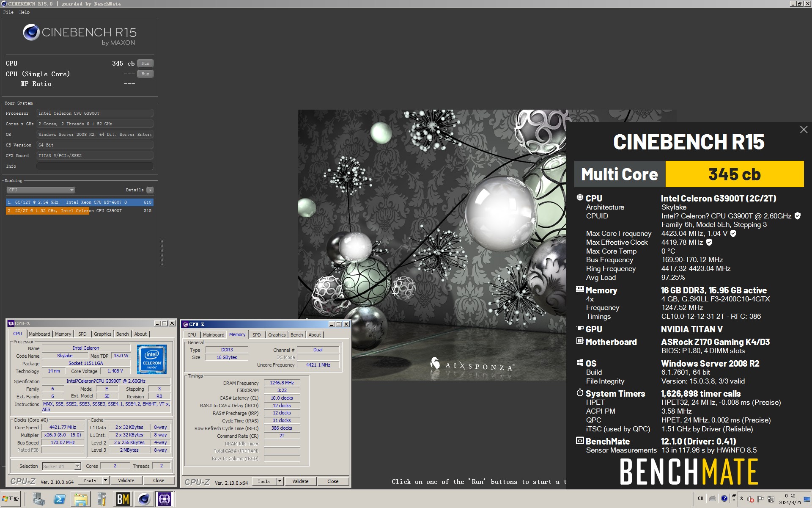Click Validate in left CPU-Z window
The width and height of the screenshot is (812, 508).
click(126, 480)
